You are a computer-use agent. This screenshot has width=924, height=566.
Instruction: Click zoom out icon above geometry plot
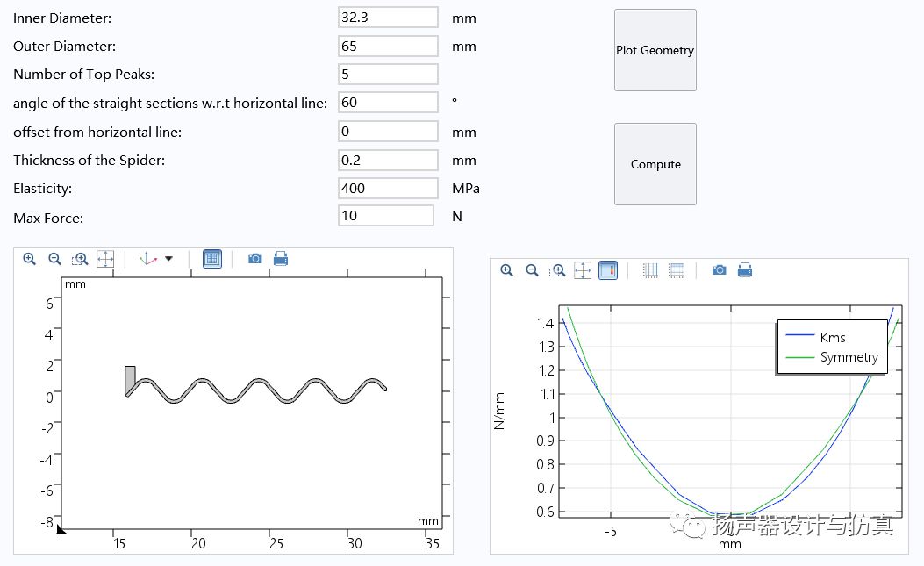coord(54,259)
